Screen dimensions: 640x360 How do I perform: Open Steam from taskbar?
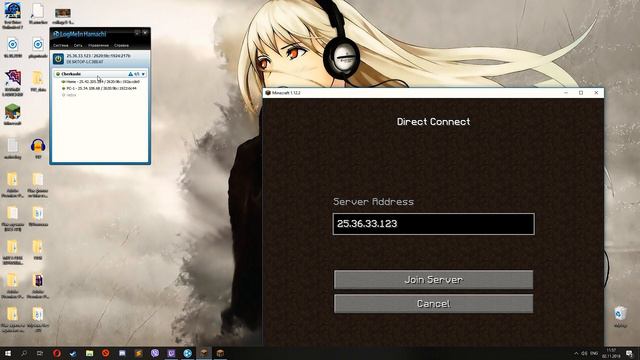point(73,353)
